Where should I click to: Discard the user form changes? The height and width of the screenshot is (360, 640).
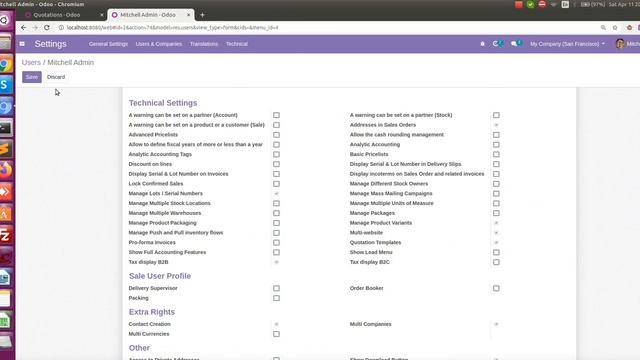click(x=56, y=77)
